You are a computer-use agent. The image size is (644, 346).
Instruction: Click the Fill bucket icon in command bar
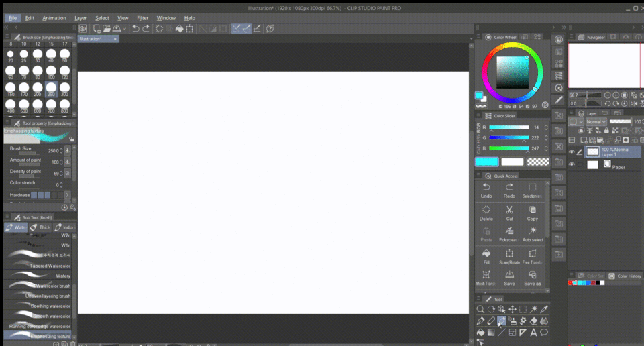(180, 29)
